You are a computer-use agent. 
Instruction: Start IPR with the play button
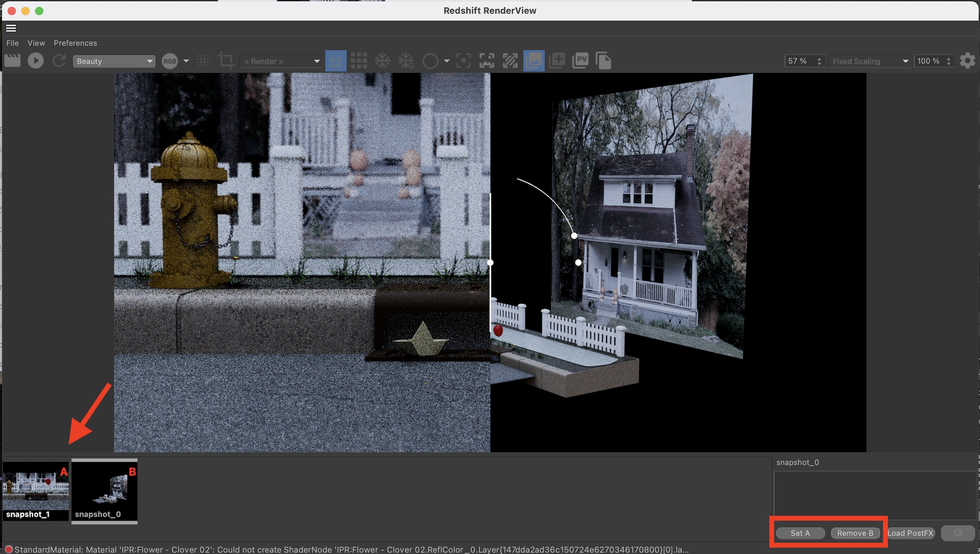35,61
